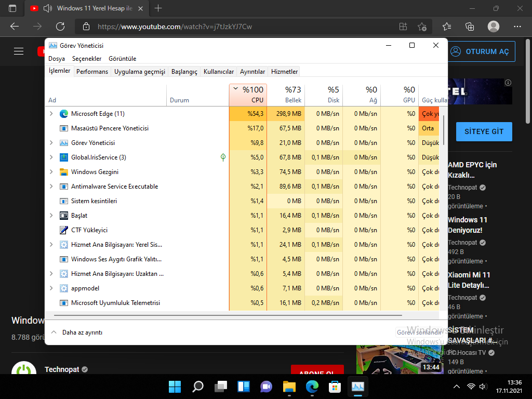The image size is (532, 399).
Task: Click the green leaf eco status icon
Action: click(223, 157)
